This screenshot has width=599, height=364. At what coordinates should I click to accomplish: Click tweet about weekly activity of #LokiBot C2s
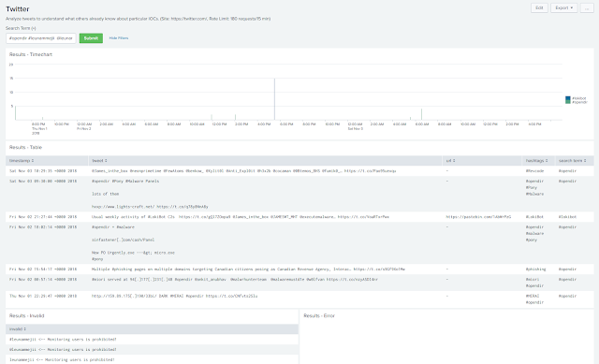pyautogui.click(x=241, y=217)
